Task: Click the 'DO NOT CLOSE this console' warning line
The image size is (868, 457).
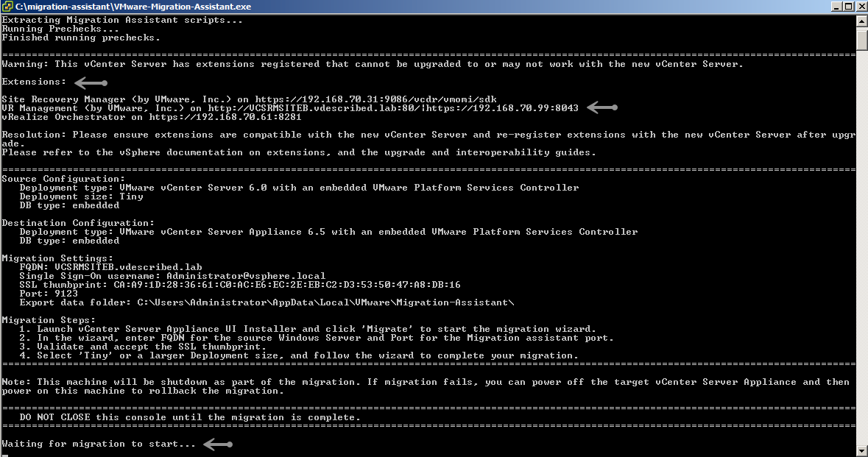Action: (x=190, y=418)
